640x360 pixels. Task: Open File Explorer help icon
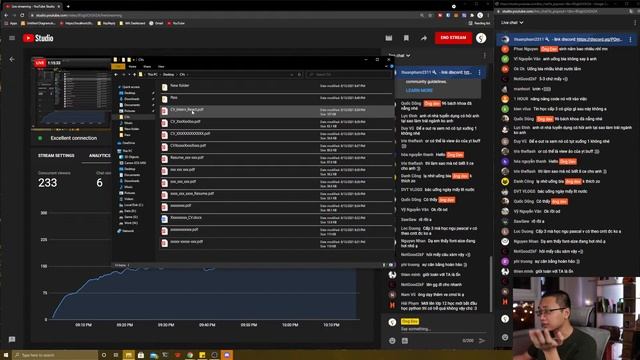click(x=392, y=66)
